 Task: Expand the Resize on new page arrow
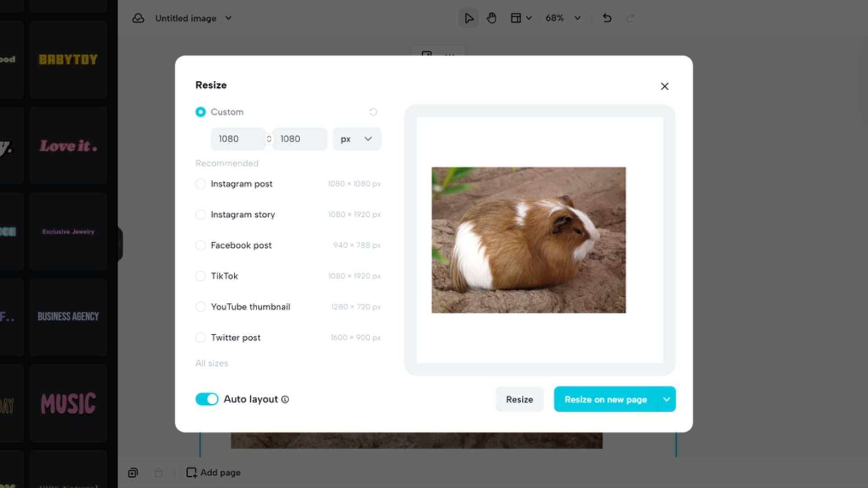pyautogui.click(x=666, y=399)
